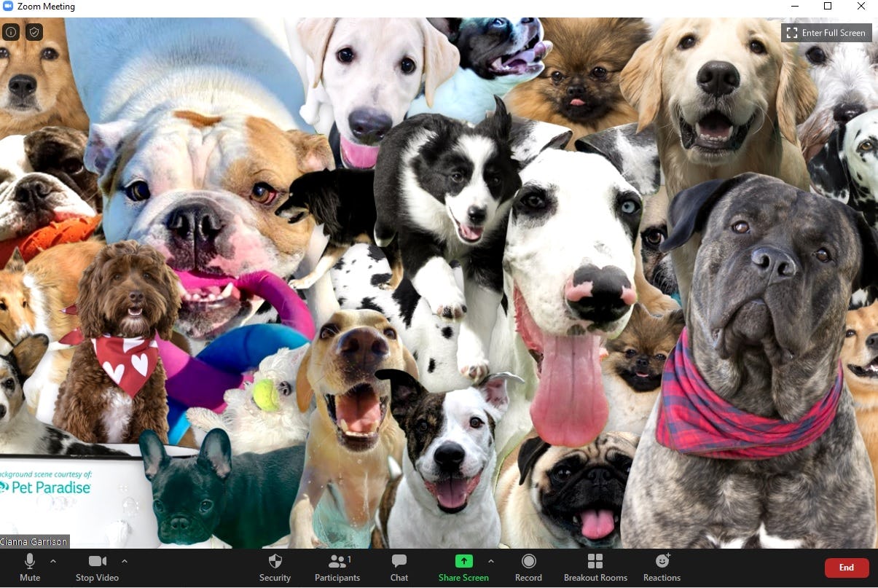878x588 pixels.
Task: Toggle Share Screen on
Action: pyautogui.click(x=463, y=567)
